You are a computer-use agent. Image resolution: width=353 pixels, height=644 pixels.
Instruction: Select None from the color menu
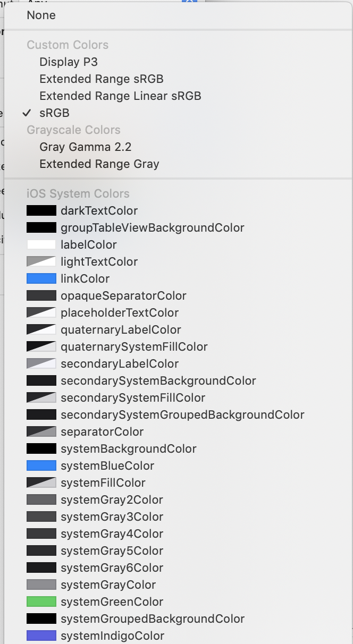click(41, 15)
